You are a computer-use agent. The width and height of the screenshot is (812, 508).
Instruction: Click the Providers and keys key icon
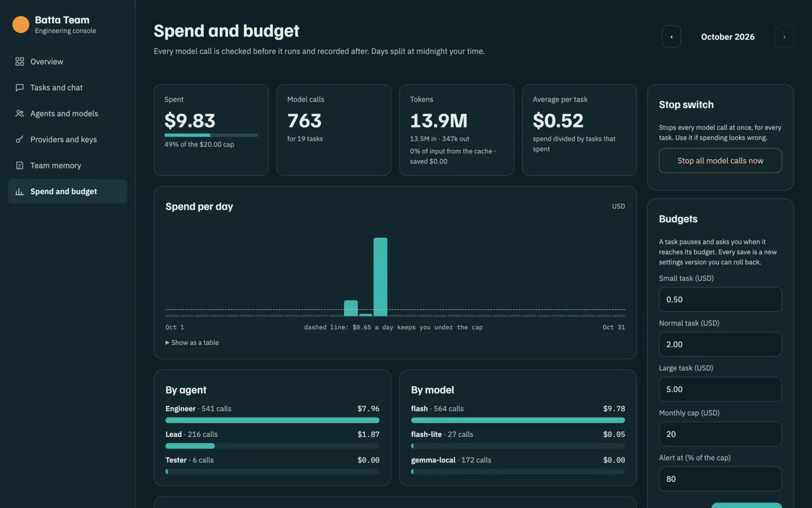click(x=20, y=139)
